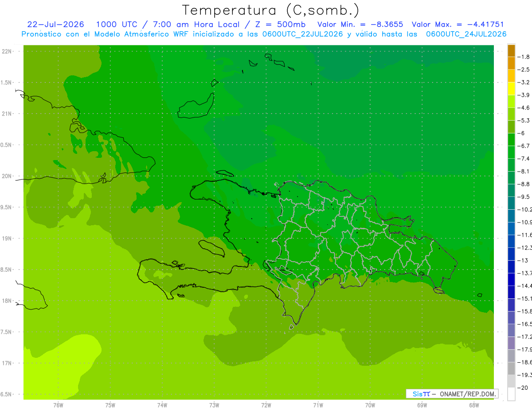Screen dimensions: 532x411
Task: Click the dark blue swatch between -13.7 and -14.4
Action: click(x=511, y=279)
